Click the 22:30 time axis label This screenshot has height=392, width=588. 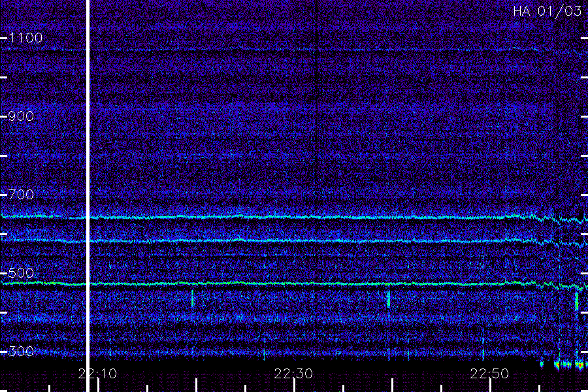[293, 374]
